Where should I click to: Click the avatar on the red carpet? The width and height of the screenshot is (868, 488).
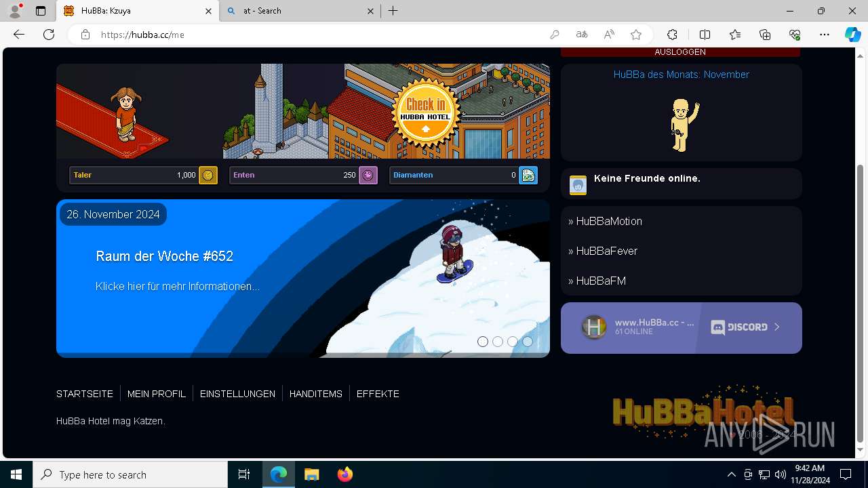pos(127,113)
